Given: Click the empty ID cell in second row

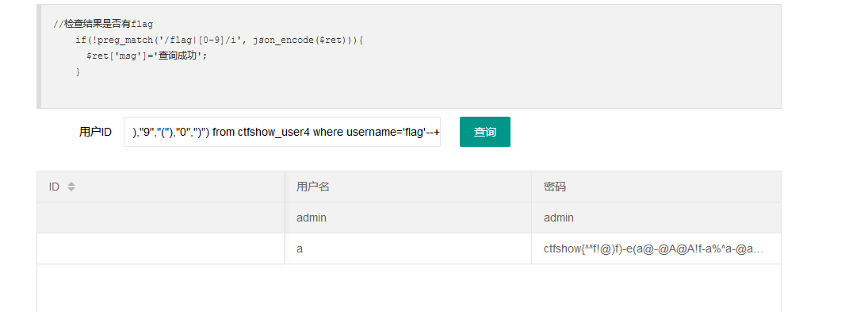Looking at the screenshot, I should click(x=161, y=248).
